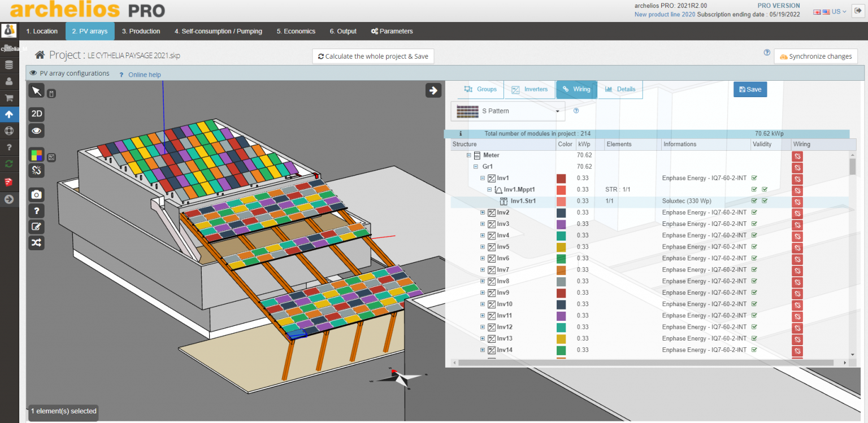868x423 pixels.
Task: Click the unlink wiring tool in the viewer toolbar
Action: 37,170
